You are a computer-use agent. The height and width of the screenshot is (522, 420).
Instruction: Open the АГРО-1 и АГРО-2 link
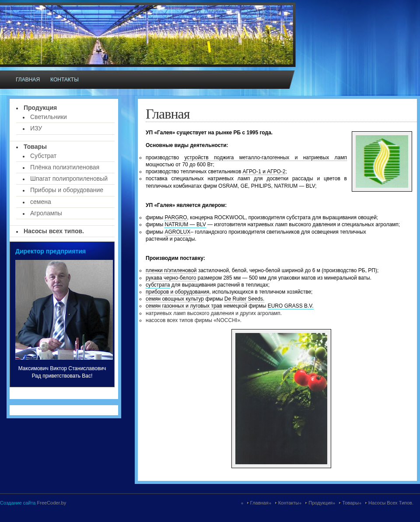pyautogui.click(x=264, y=172)
